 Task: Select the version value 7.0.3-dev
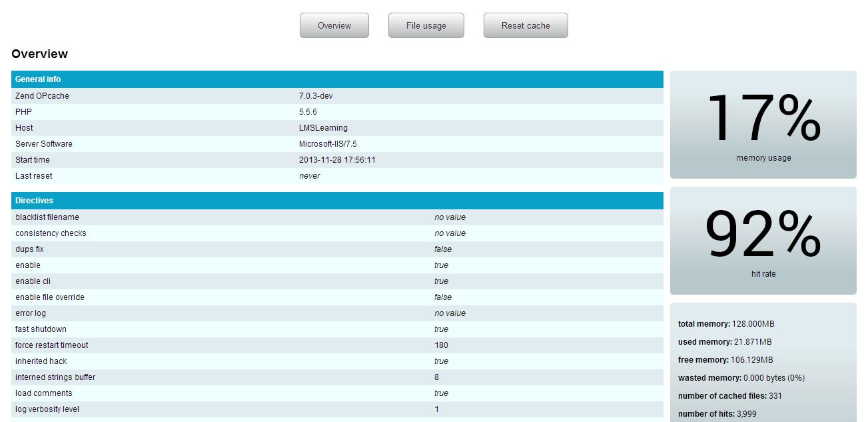(x=316, y=96)
